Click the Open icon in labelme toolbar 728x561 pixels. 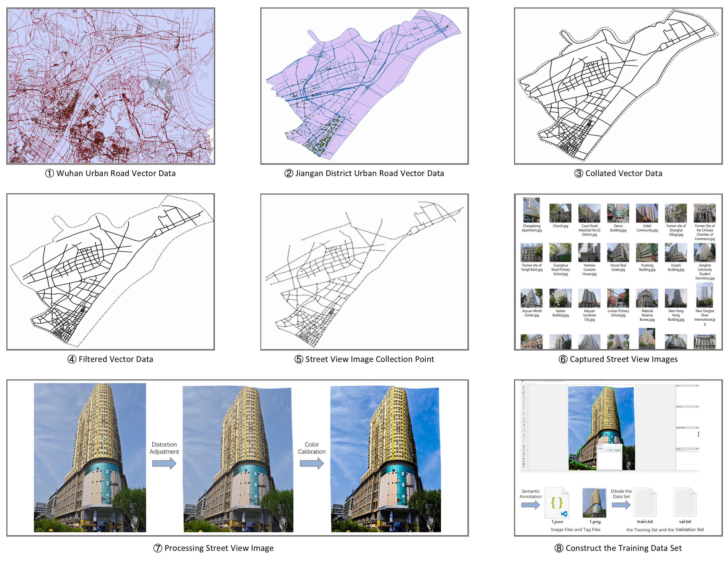524,387
